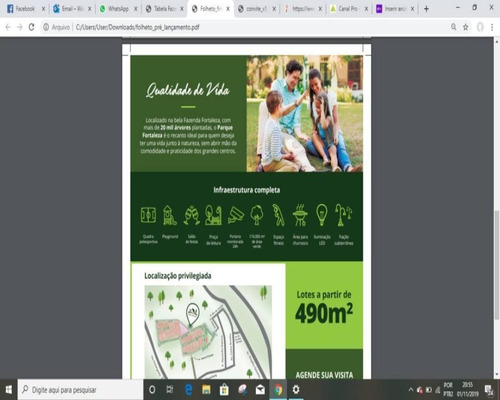Image resolution: width=500 pixels, height=400 pixels.
Task: Reload the page with the refresh icon
Action: (x=31, y=27)
